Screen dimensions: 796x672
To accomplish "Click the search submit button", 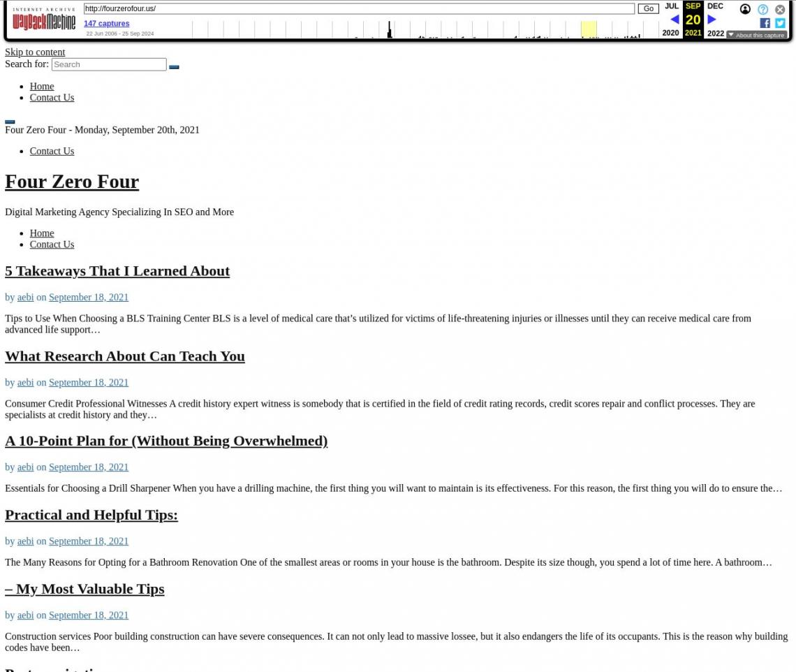I will tap(174, 66).
